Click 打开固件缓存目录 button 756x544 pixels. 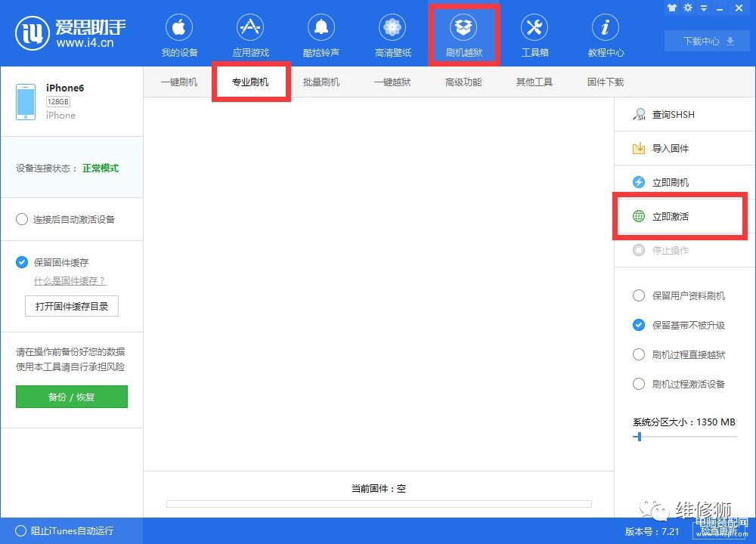coord(72,306)
